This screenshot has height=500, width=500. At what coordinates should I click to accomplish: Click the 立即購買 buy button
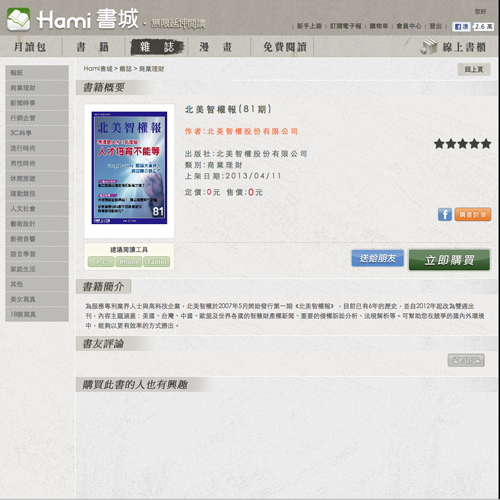(x=449, y=260)
